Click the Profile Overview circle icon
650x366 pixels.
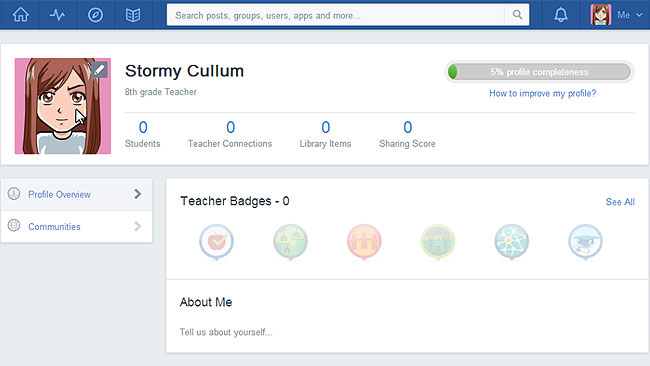14,194
